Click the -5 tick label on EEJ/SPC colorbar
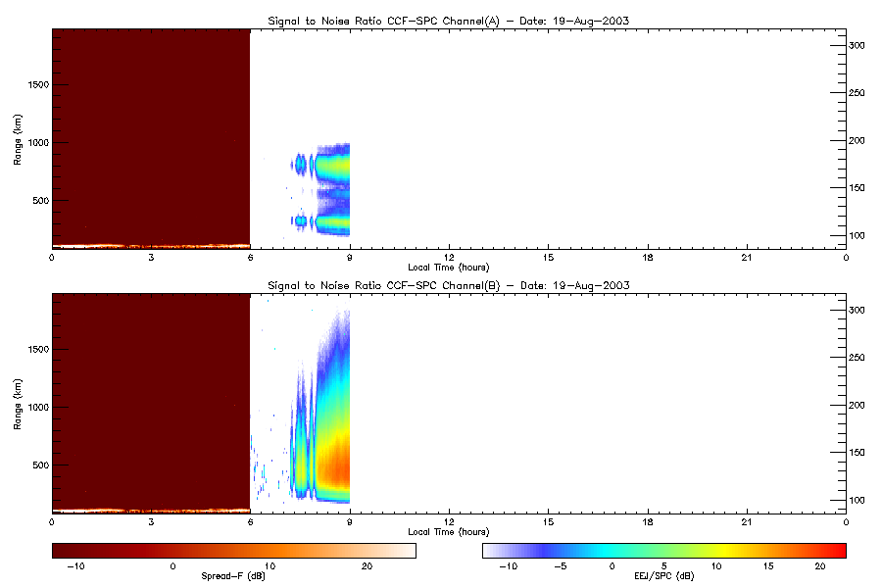 [561, 566]
